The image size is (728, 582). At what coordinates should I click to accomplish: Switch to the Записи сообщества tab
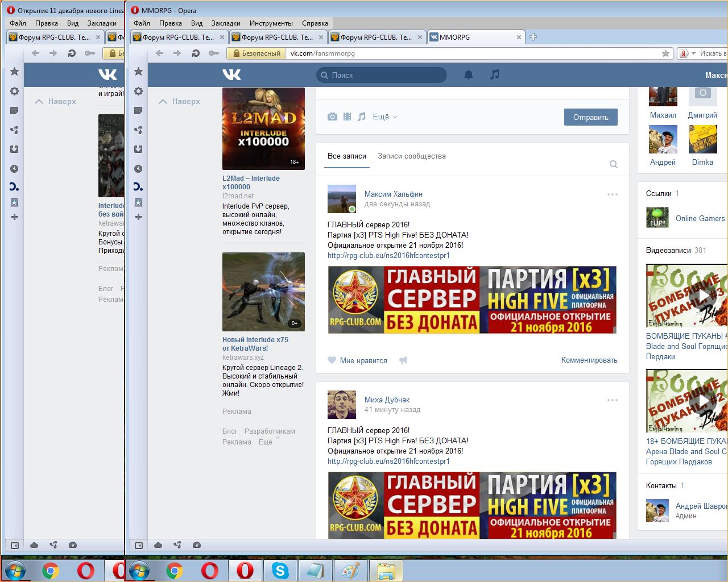click(412, 156)
